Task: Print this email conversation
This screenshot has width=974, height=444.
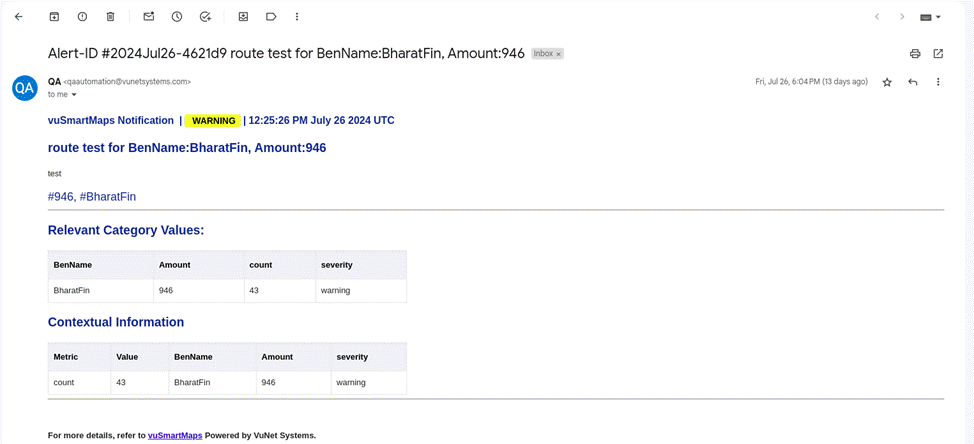Action: point(915,54)
